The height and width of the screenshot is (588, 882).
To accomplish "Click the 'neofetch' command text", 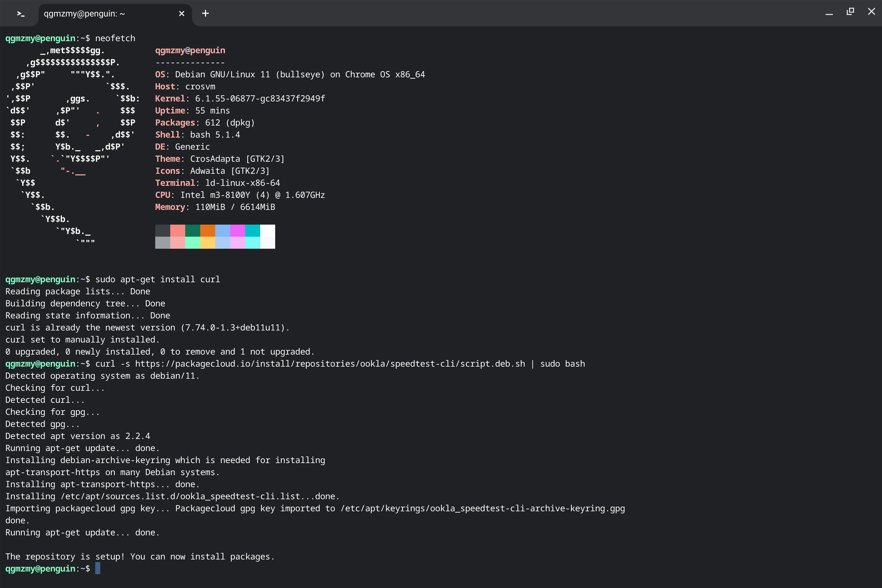I will pyautogui.click(x=115, y=38).
